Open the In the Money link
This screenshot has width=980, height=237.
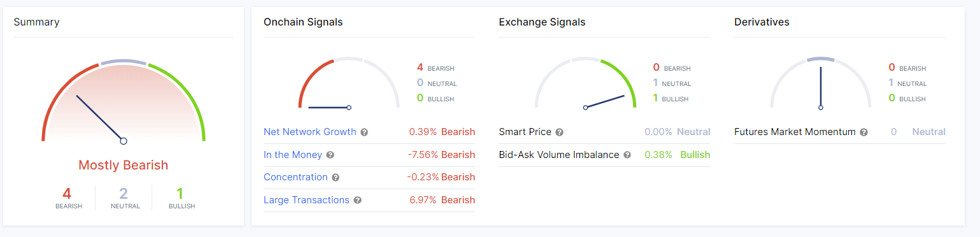293,155
